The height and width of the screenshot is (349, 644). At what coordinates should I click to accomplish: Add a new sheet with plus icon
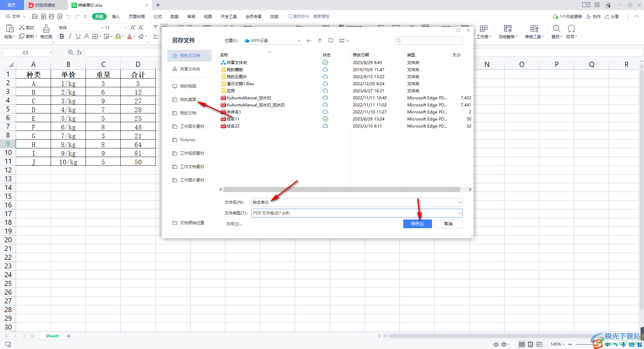(x=68, y=336)
